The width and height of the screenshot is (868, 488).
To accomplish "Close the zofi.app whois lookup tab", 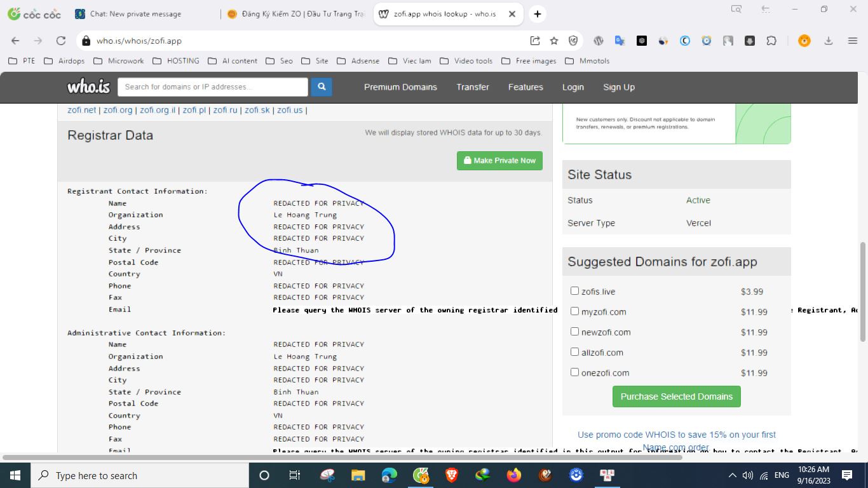I will (x=512, y=14).
